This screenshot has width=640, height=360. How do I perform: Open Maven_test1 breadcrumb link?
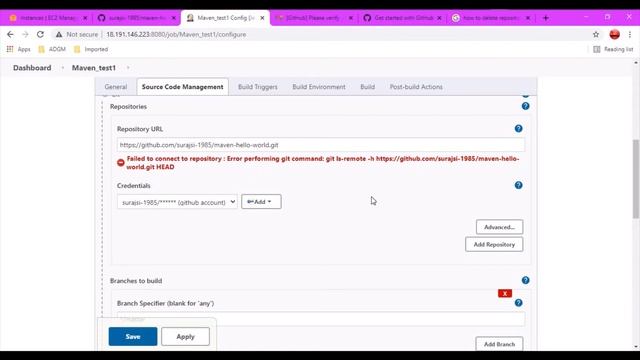[94, 68]
